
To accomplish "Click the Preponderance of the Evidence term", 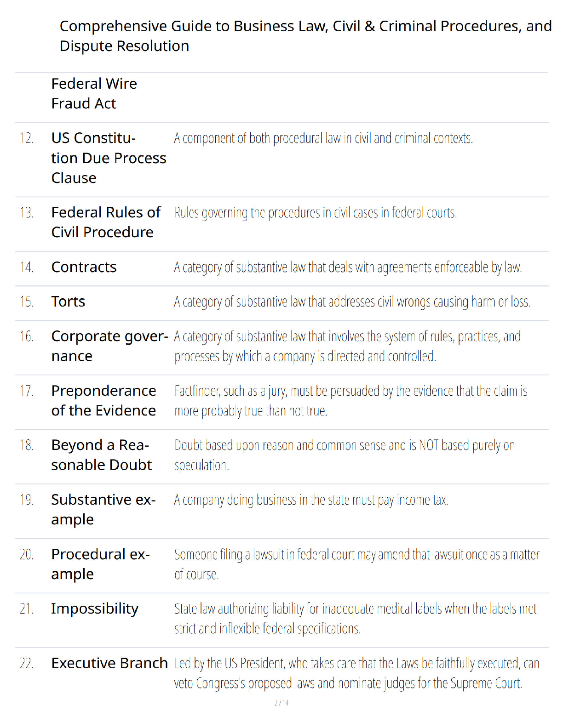I will [x=103, y=400].
